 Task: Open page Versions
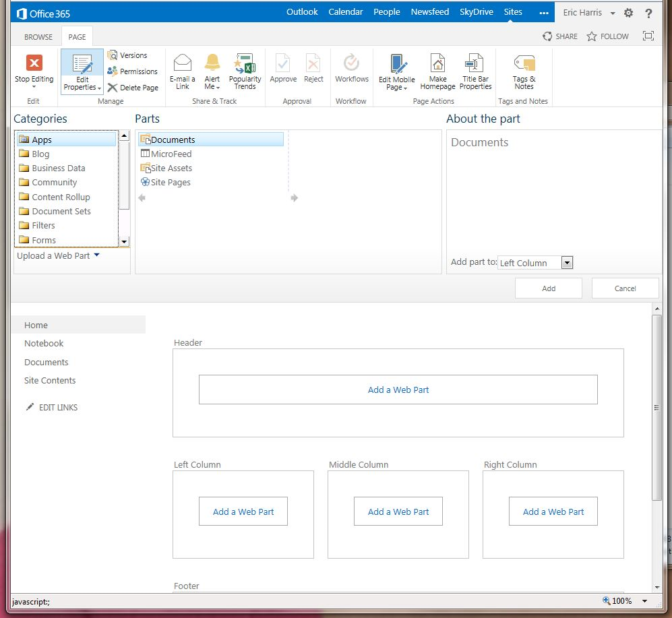click(127, 55)
